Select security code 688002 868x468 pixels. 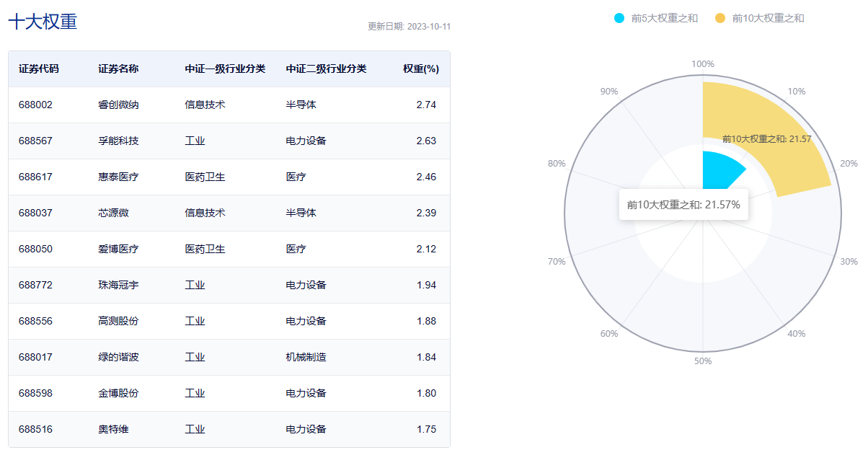35,105
